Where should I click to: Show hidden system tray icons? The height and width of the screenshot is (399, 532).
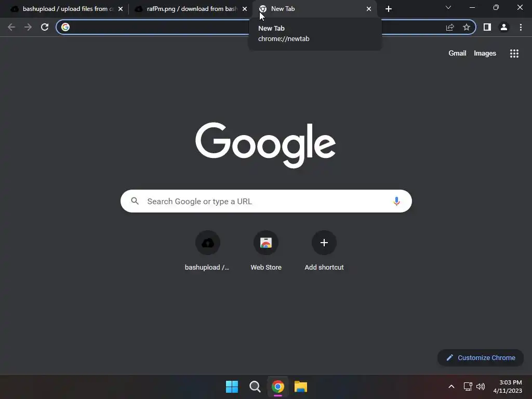[451, 386]
